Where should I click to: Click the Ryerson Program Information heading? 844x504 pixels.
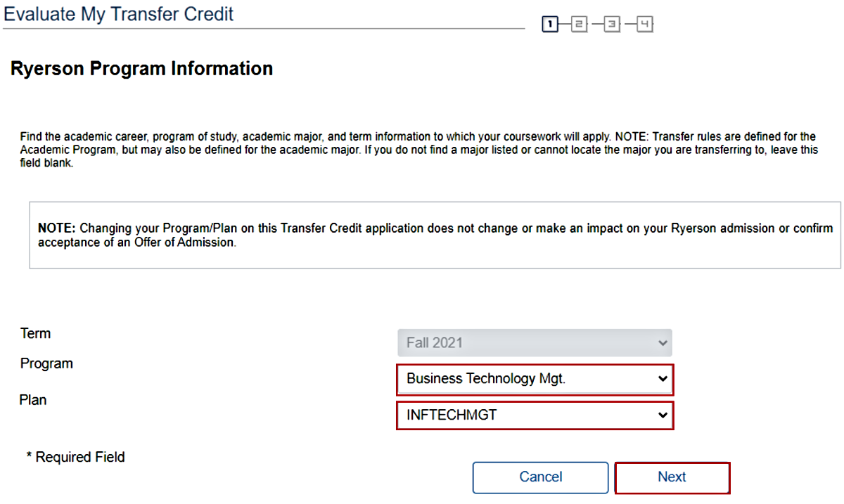(x=141, y=69)
